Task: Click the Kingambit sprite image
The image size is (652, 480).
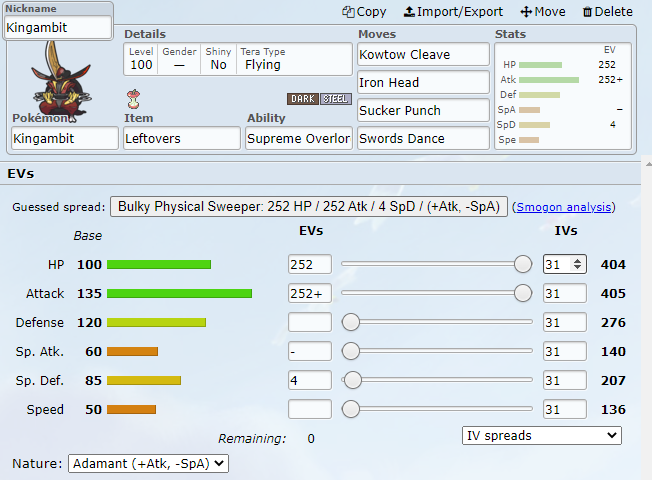Action: 61,81
